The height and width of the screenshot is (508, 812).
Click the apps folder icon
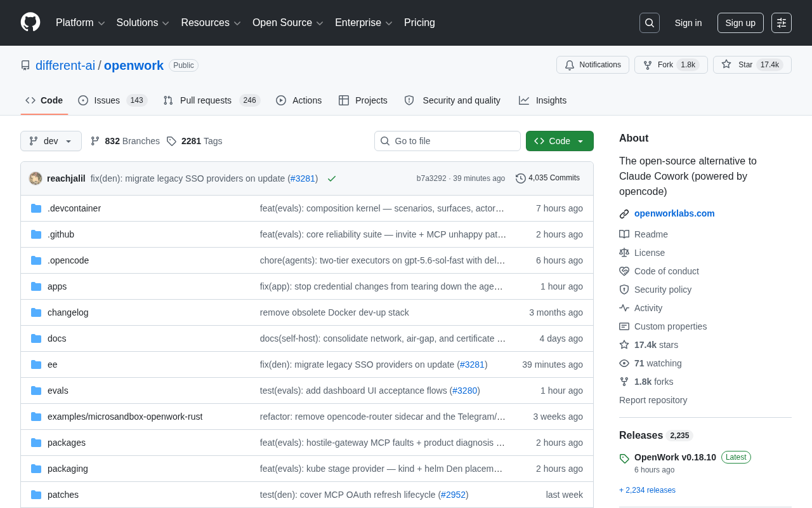36,286
